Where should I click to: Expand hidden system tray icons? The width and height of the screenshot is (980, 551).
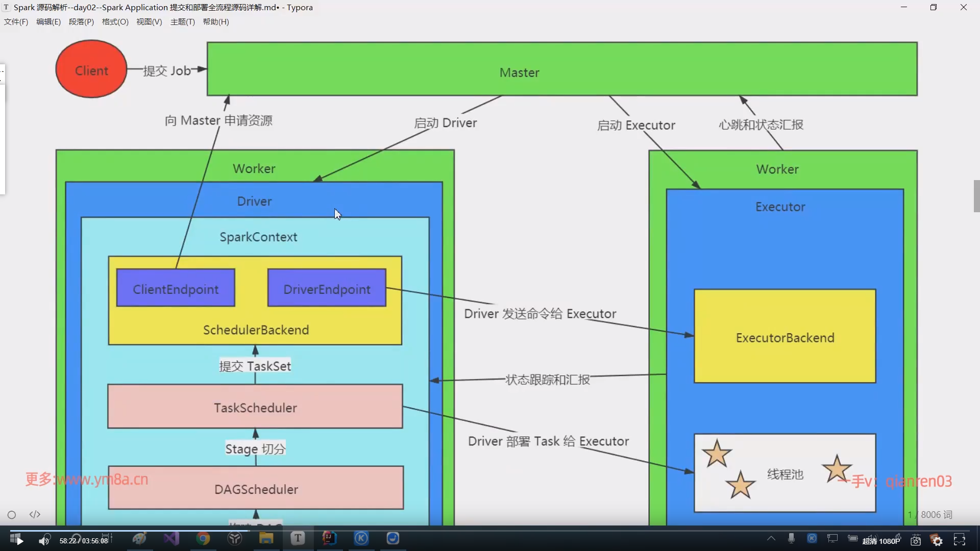pos(771,538)
